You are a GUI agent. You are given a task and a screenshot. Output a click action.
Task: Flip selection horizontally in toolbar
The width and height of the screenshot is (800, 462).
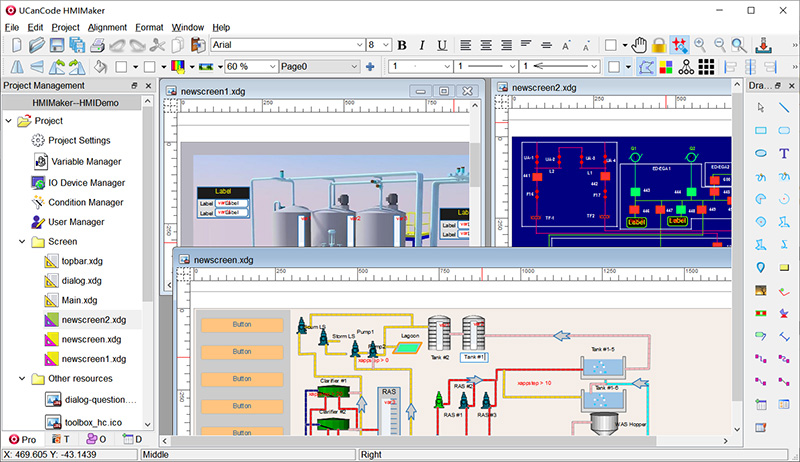click(17, 67)
